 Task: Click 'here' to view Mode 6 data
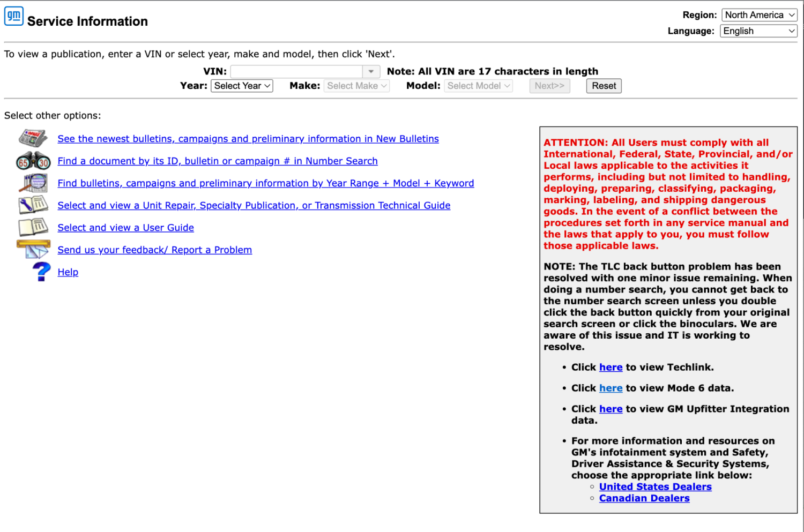(x=611, y=388)
